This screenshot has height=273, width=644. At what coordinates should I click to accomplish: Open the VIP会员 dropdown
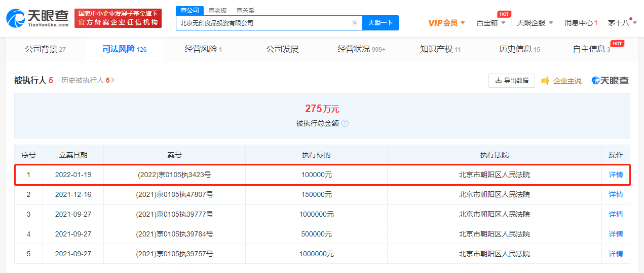(x=446, y=23)
